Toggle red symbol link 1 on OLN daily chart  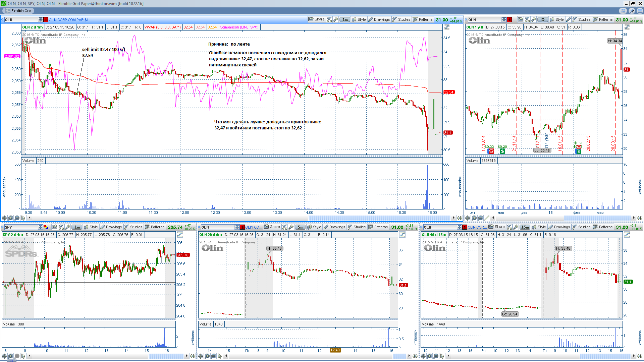509,20
